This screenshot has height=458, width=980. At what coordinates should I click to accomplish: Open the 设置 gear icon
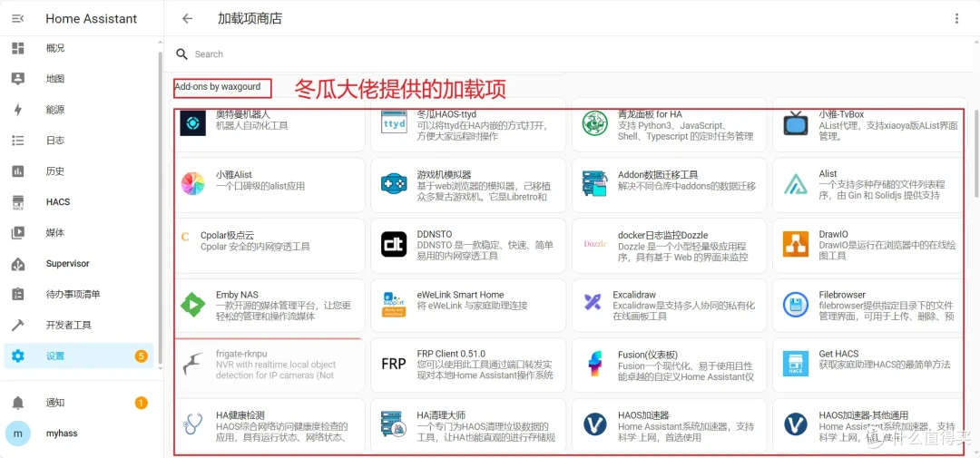[18, 356]
